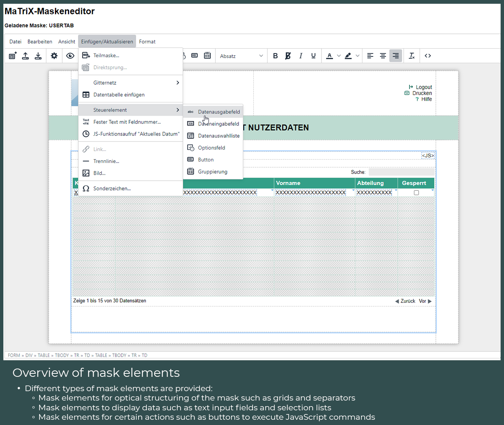Click the new mask toolbar icon
The width and height of the screenshot is (504, 425).
click(x=13, y=56)
